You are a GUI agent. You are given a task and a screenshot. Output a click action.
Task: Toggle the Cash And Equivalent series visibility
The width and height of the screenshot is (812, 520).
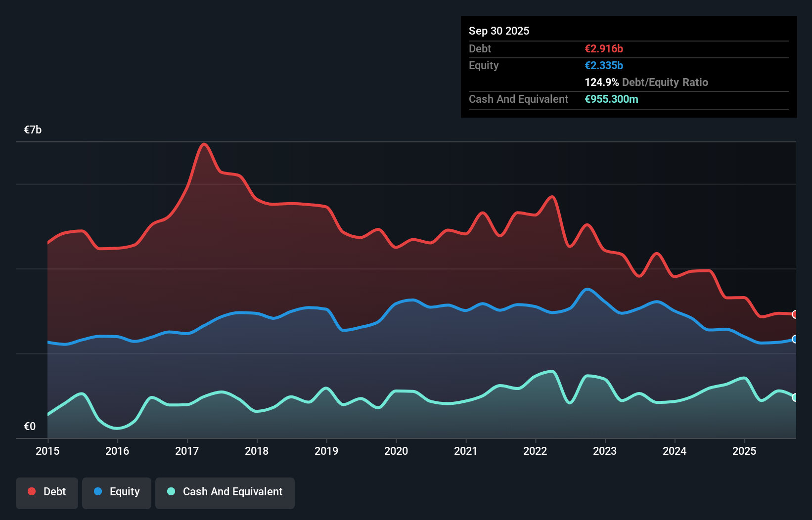pyautogui.click(x=225, y=493)
